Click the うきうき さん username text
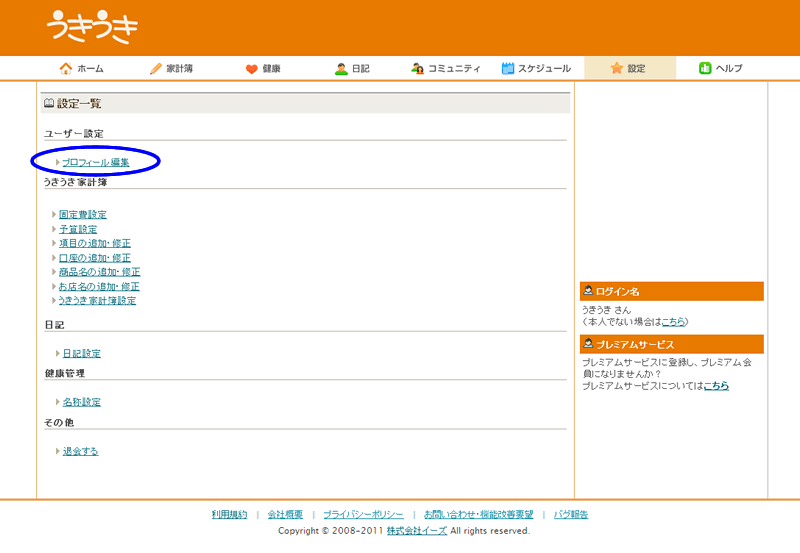 (607, 310)
